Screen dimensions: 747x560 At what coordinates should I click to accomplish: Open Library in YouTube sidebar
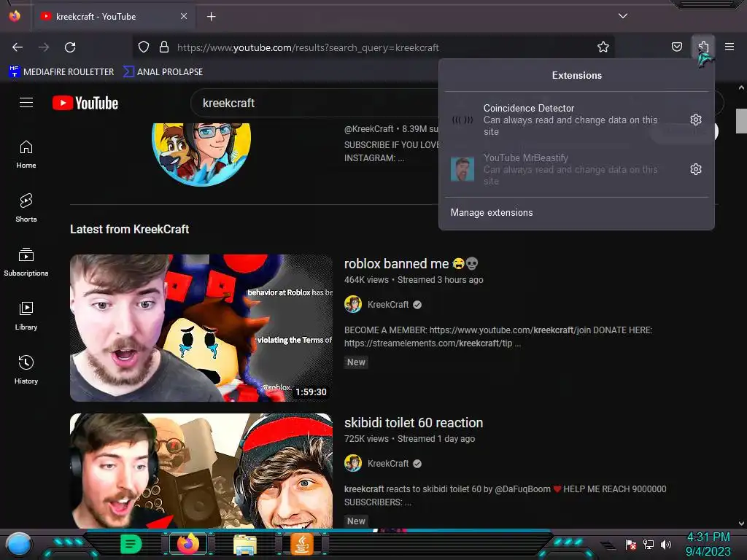click(26, 316)
